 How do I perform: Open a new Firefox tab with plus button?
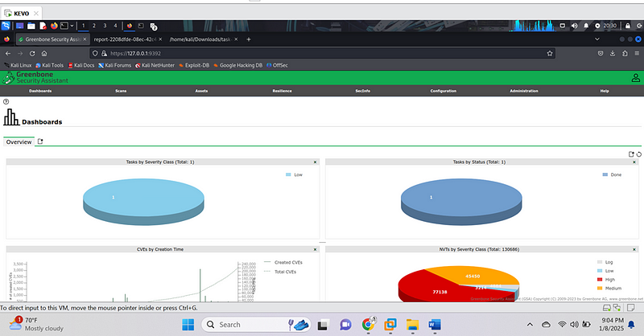coord(249,39)
